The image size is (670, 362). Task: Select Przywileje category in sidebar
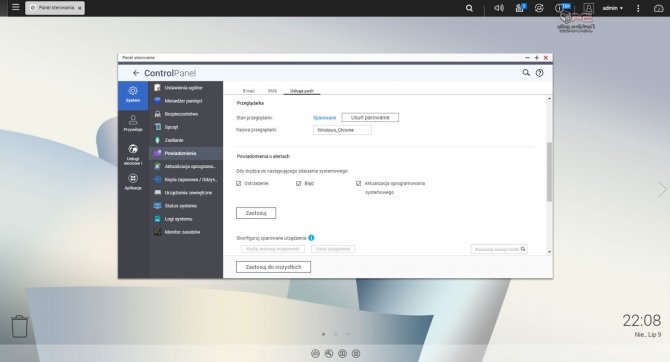tap(133, 124)
